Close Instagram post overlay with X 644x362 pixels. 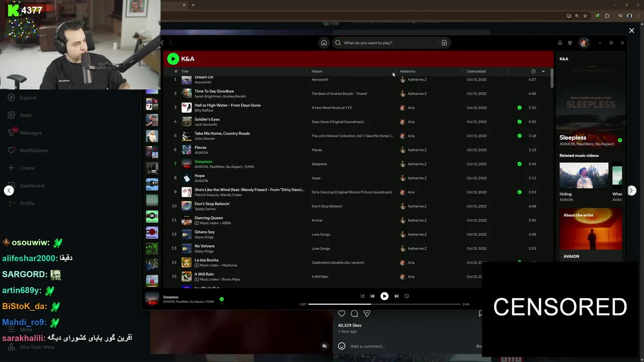pyautogui.click(x=632, y=31)
